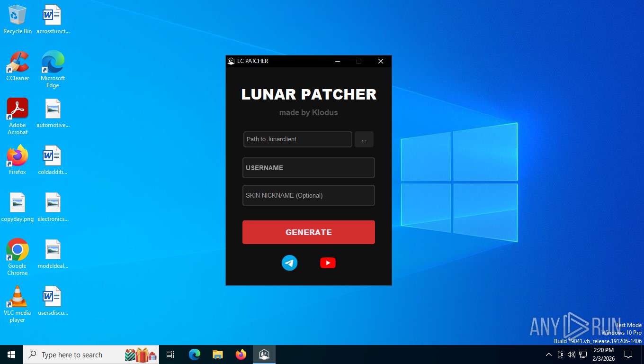Viewport: 644px width, 364px height.
Task: Select the automotive... image file icon
Action: pos(53,114)
